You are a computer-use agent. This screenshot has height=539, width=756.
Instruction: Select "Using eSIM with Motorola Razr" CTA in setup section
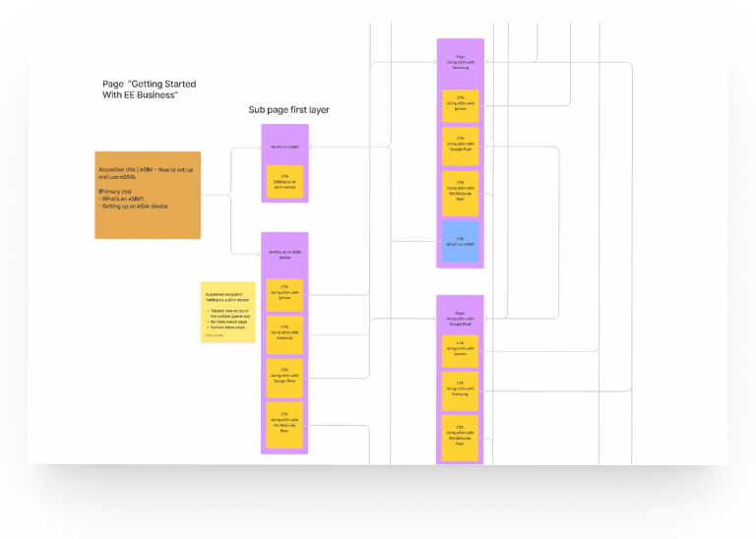pos(284,421)
